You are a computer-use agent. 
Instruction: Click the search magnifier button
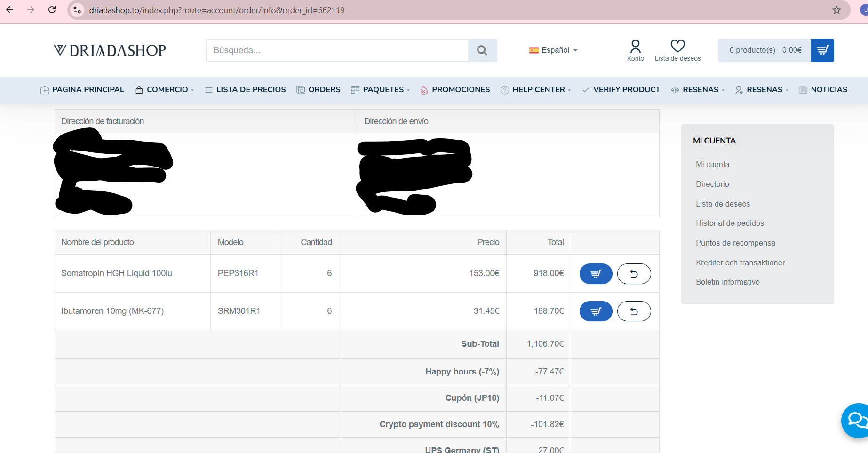pos(482,50)
